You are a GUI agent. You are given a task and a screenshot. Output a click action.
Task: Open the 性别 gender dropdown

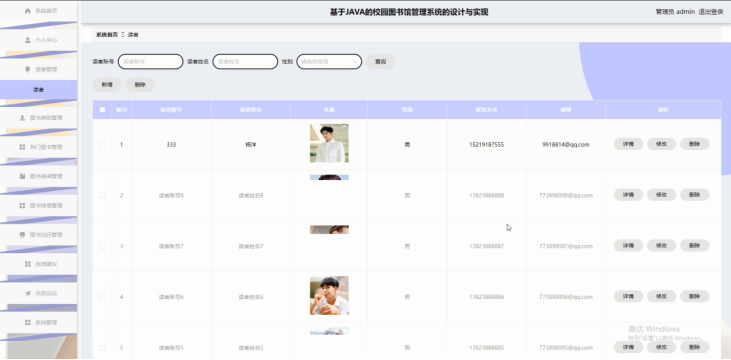tap(329, 62)
